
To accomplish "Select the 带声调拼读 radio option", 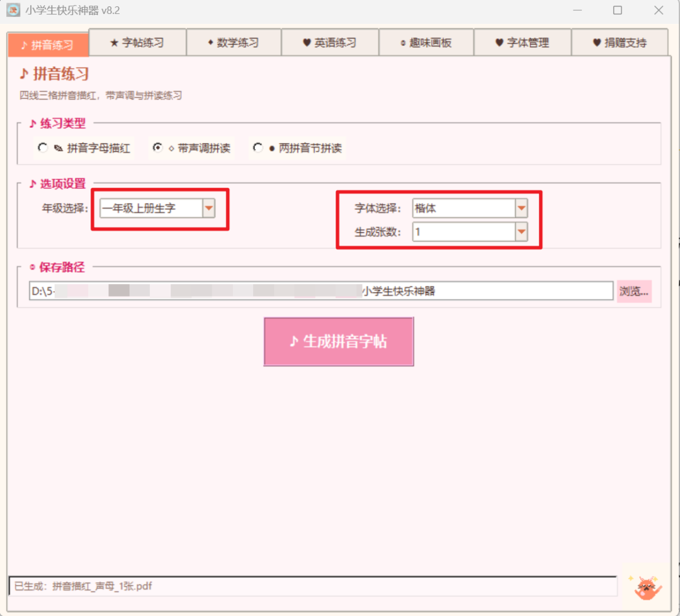I will 191,149.
